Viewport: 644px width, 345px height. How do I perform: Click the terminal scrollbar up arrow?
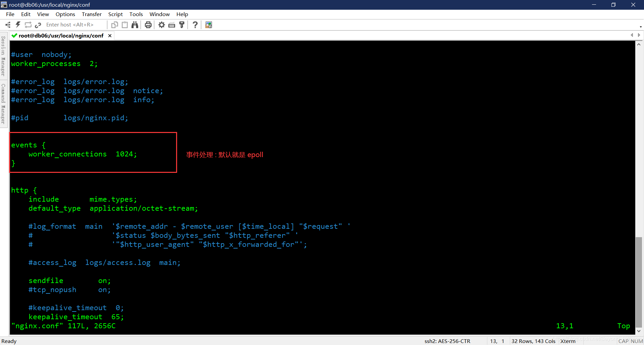[639, 44]
